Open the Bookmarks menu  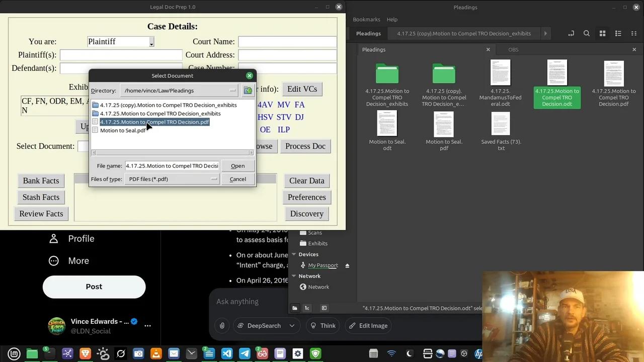pyautogui.click(x=366, y=19)
